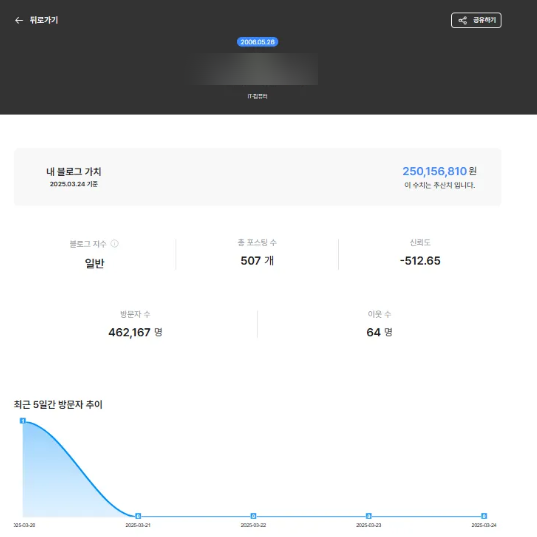
Task: Click the chart data point for 2025-03-21
Action: point(138,516)
